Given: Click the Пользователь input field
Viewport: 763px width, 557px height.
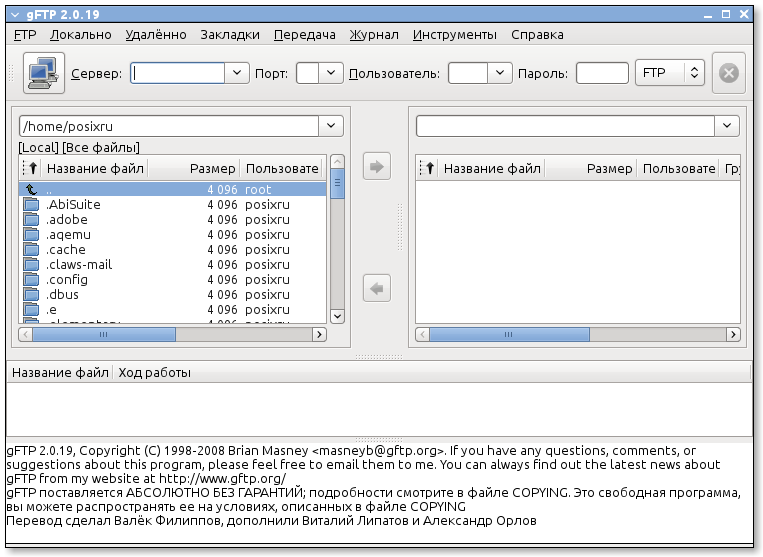Looking at the screenshot, I should (x=468, y=73).
